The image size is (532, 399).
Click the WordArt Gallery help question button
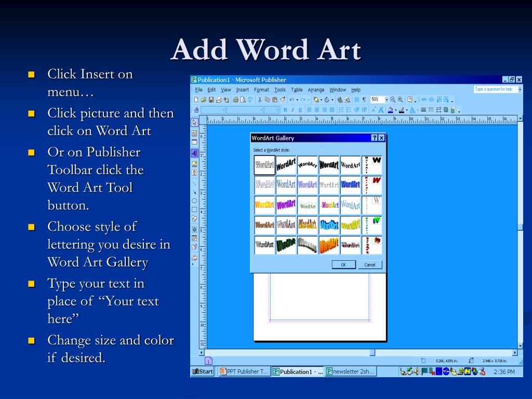375,138
